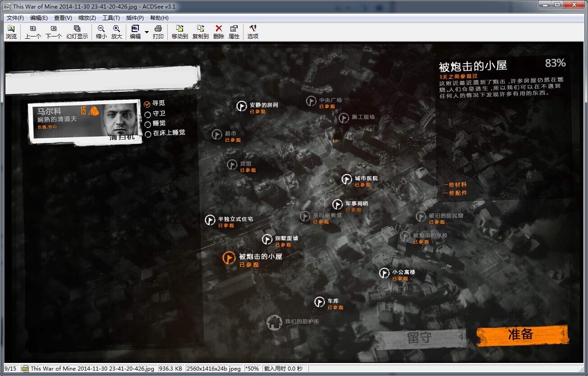
Task: Click the 一些配件 loot label
Action: click(x=455, y=193)
